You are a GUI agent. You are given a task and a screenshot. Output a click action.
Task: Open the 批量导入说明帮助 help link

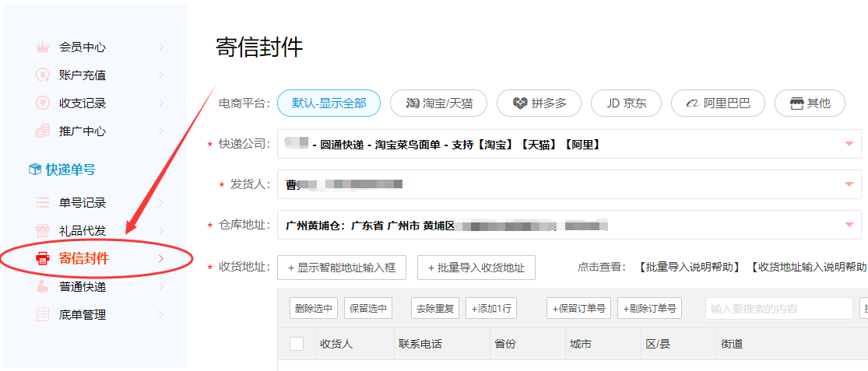click(x=689, y=268)
